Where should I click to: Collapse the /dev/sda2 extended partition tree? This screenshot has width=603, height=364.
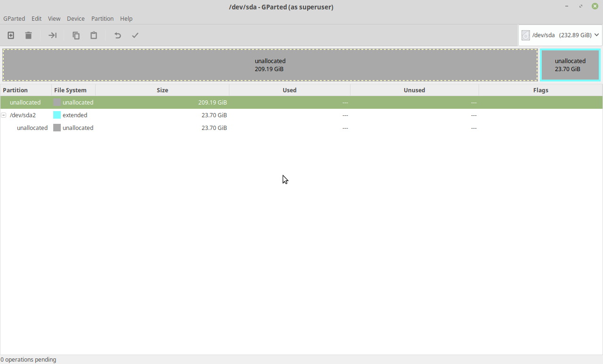pyautogui.click(x=4, y=115)
